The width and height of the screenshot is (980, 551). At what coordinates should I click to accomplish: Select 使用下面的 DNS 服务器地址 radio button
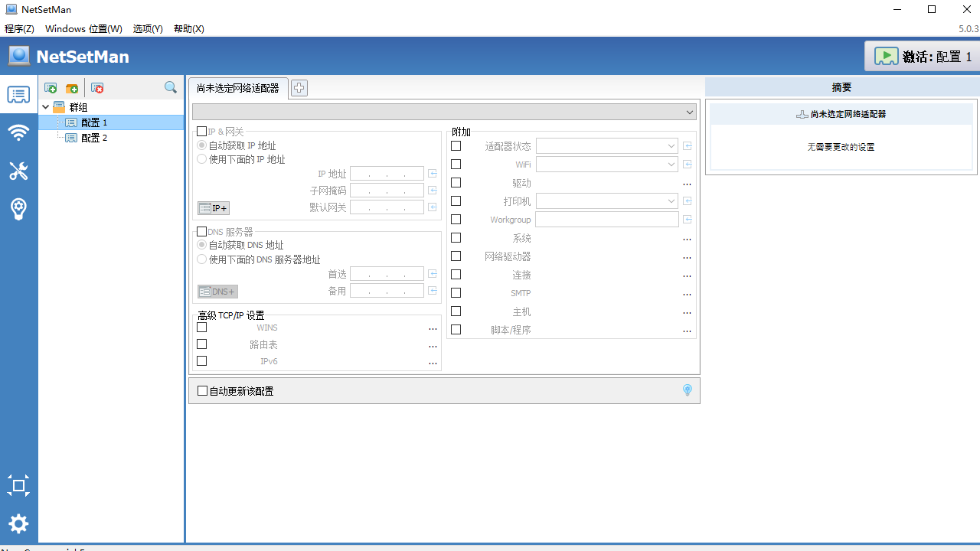201,259
